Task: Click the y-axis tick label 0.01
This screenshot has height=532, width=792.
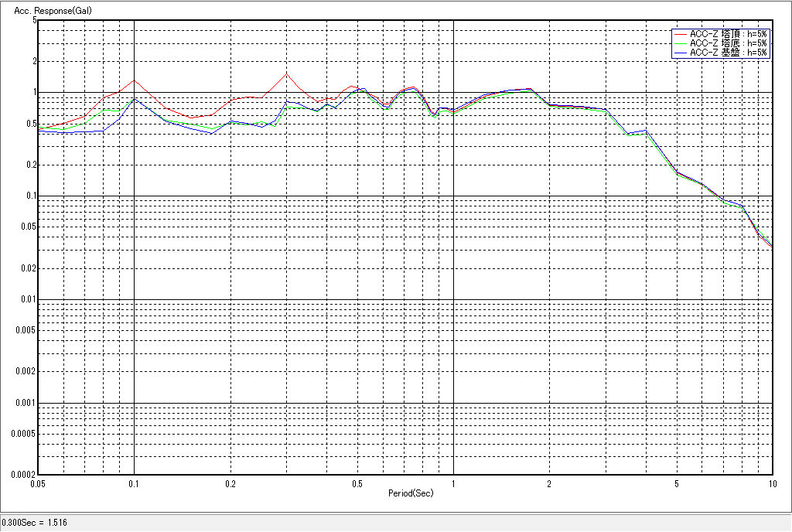Action: tap(28, 300)
